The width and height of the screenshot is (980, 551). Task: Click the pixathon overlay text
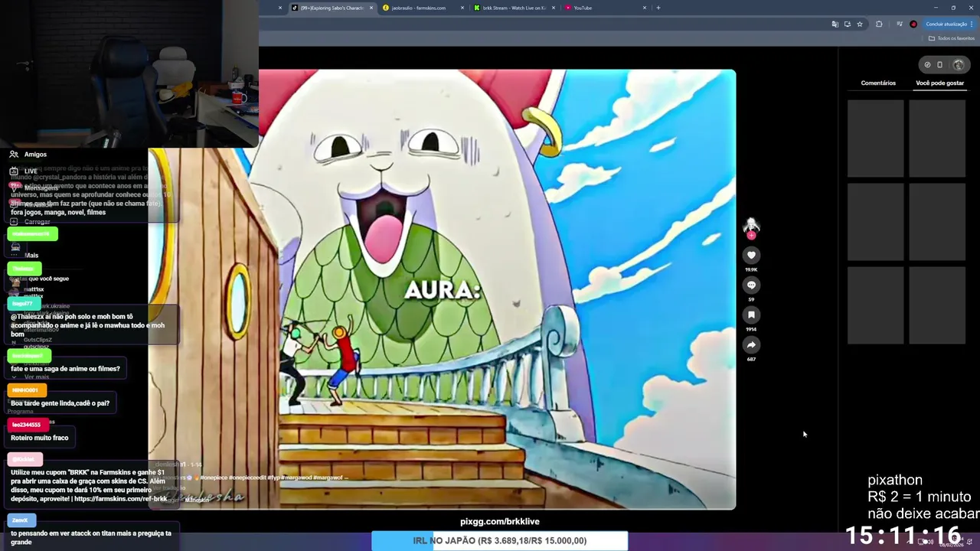tap(895, 480)
